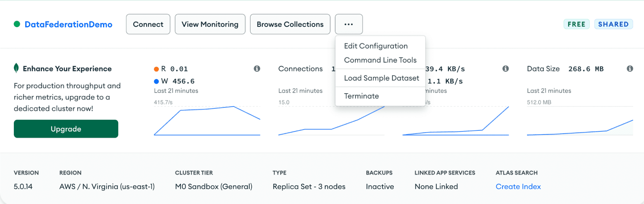
Task: Click the version value 5.0.14
Action: [x=23, y=187]
